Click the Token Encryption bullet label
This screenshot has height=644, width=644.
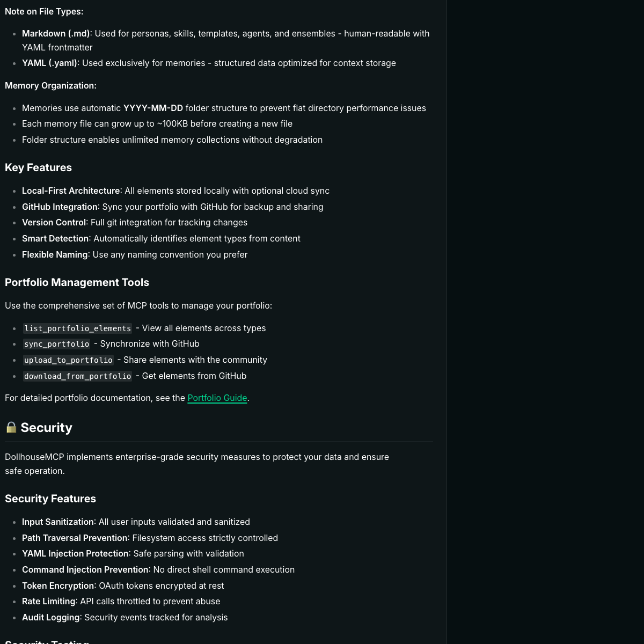tap(58, 586)
